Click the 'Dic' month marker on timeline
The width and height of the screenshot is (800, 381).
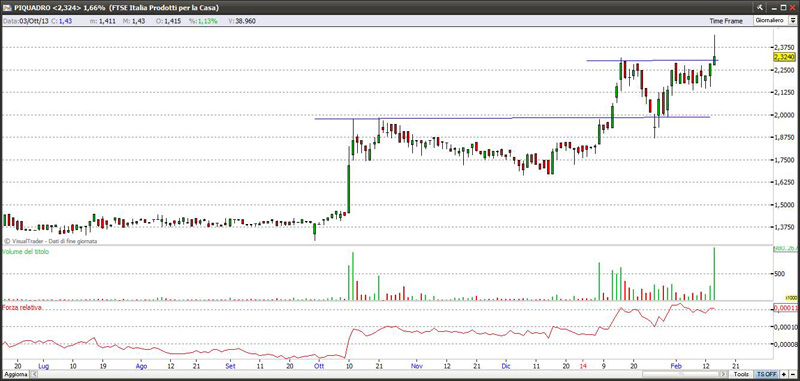point(506,366)
